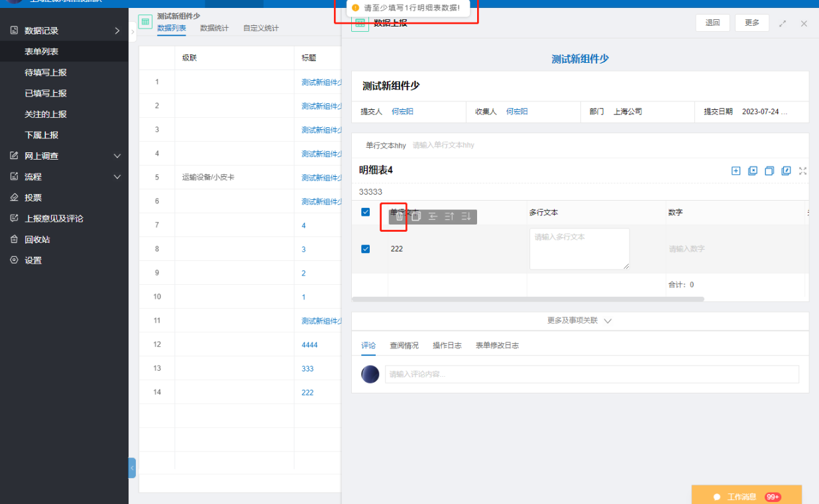Click the 222 cell in 明细表4
This screenshot has height=504, width=819.
[x=457, y=249]
